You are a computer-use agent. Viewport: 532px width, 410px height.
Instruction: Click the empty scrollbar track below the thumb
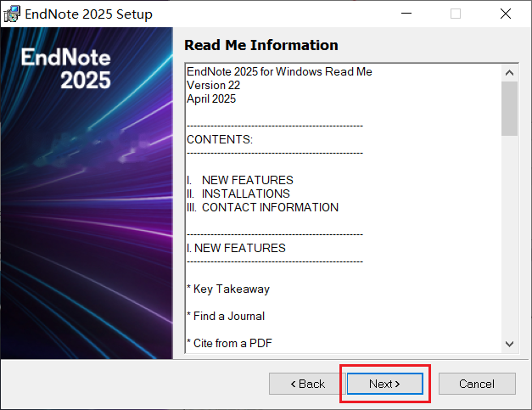509,236
